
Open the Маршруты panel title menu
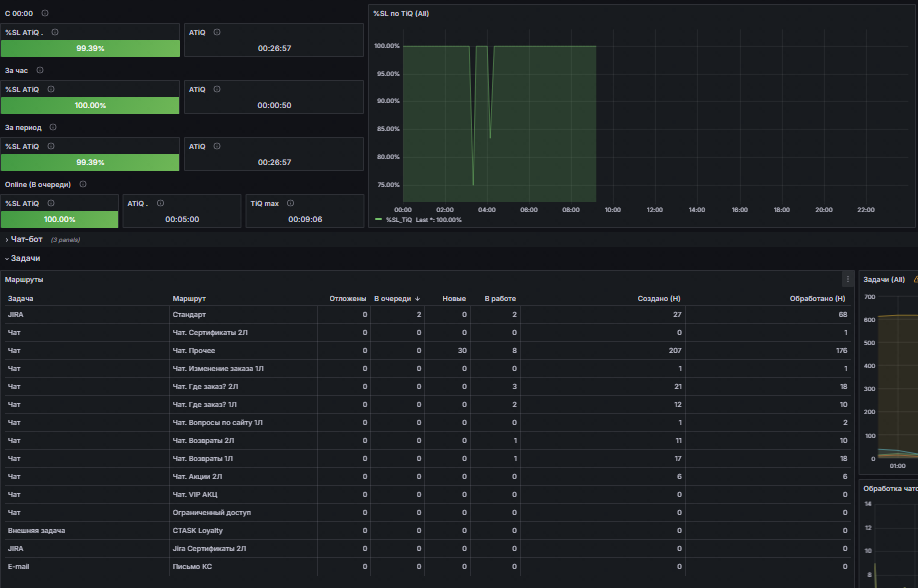pyautogui.click(x=24, y=279)
